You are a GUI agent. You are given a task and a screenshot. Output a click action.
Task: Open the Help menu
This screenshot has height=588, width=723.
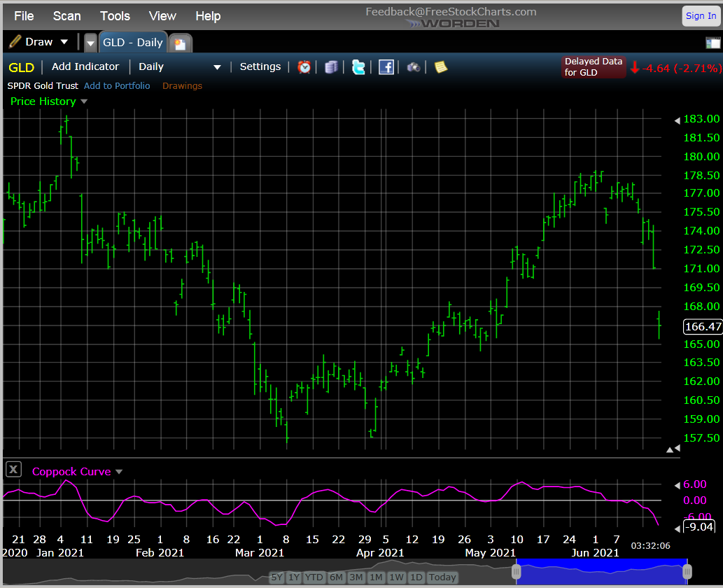coord(208,16)
